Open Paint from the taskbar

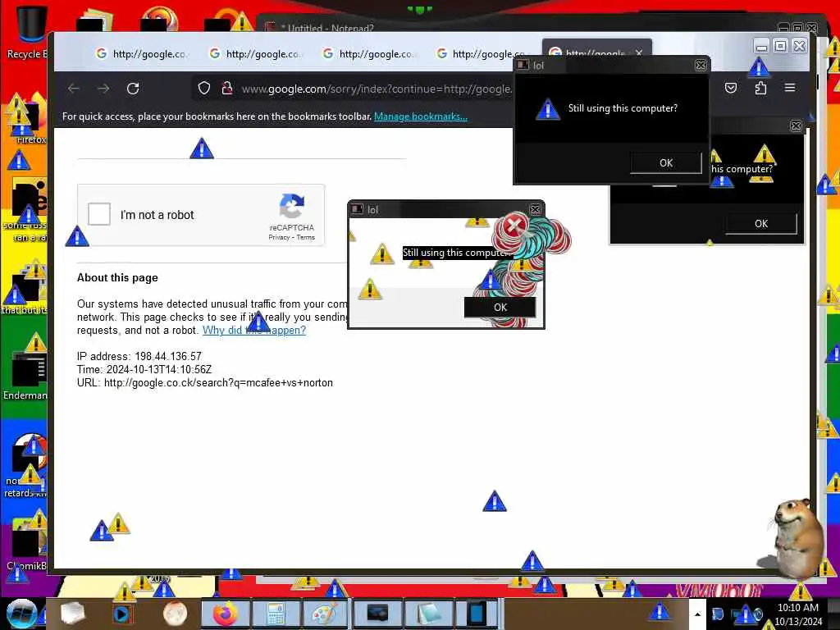point(325,614)
